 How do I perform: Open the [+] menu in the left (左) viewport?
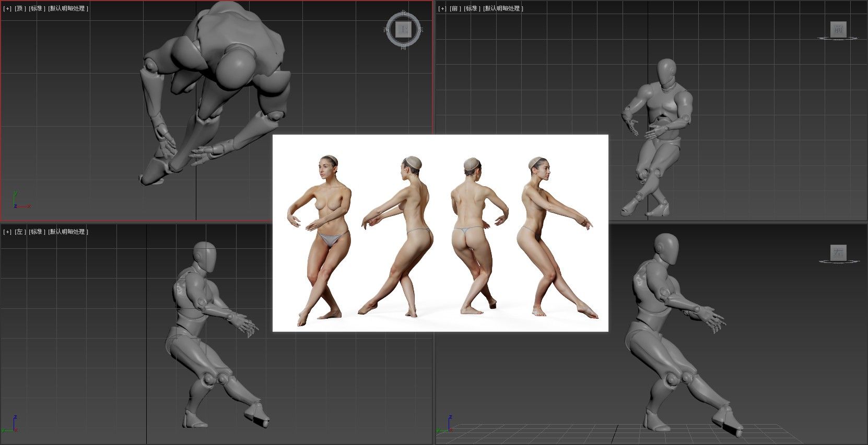(7, 232)
